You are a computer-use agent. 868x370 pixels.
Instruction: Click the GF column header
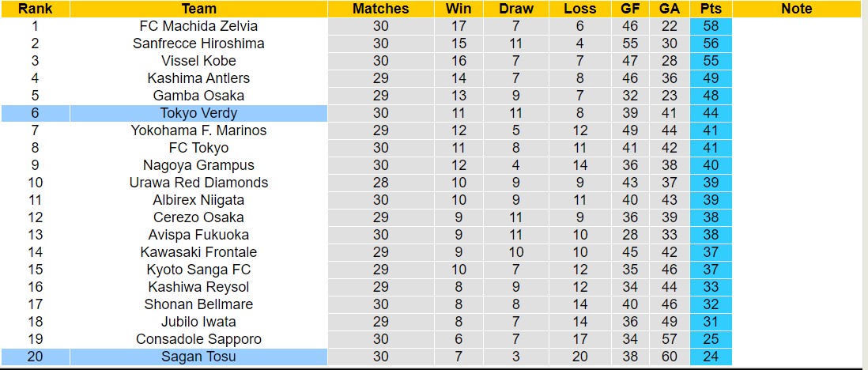(630, 9)
